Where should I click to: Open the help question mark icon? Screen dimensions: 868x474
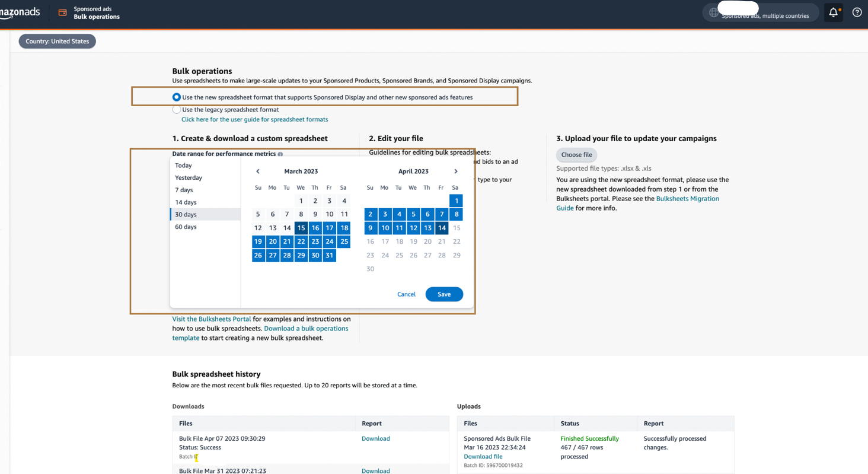click(857, 12)
